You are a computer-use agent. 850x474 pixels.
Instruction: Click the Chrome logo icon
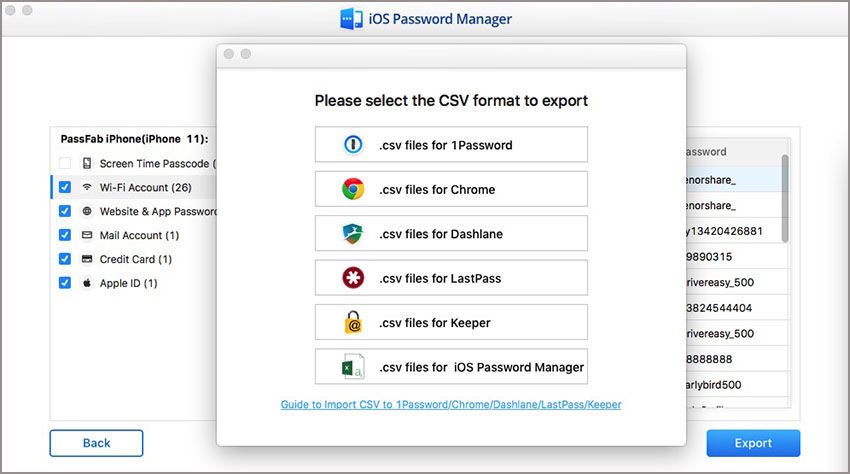(x=352, y=189)
